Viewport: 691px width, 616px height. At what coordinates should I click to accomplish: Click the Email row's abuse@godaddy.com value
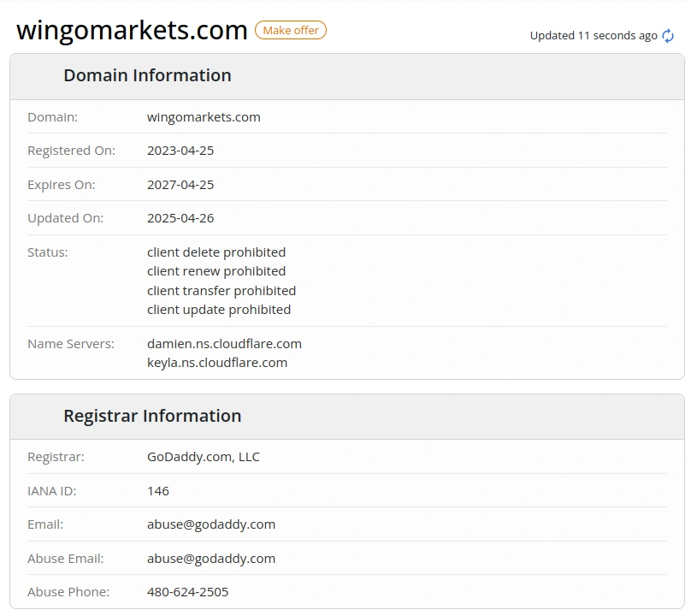(211, 524)
